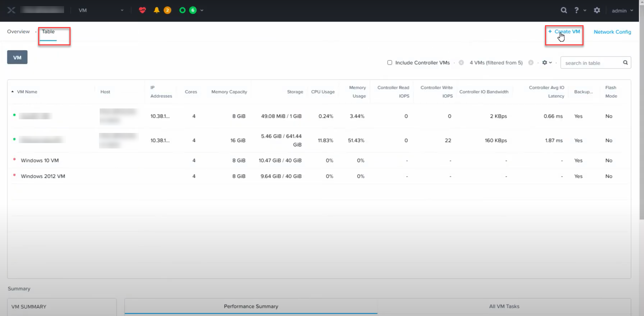Screen dimensions: 644x316
Task: Open the cluster health heart icon
Action: pos(142,10)
